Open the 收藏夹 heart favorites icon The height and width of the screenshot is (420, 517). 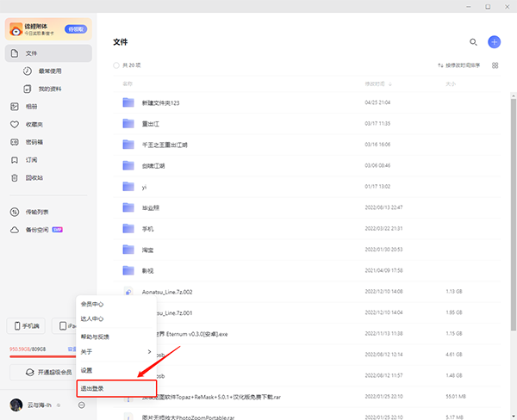click(15, 124)
